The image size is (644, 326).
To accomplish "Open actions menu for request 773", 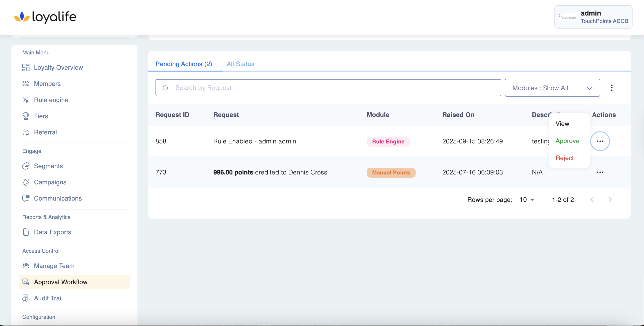I will tap(600, 172).
